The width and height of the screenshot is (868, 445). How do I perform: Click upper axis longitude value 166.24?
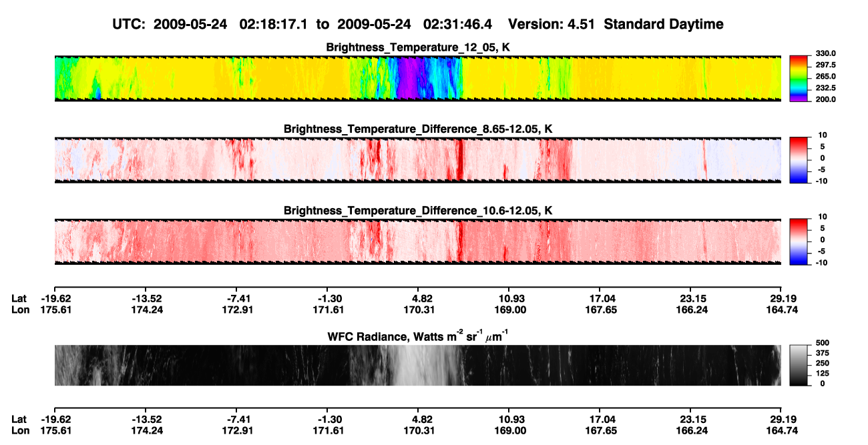pyautogui.click(x=690, y=310)
